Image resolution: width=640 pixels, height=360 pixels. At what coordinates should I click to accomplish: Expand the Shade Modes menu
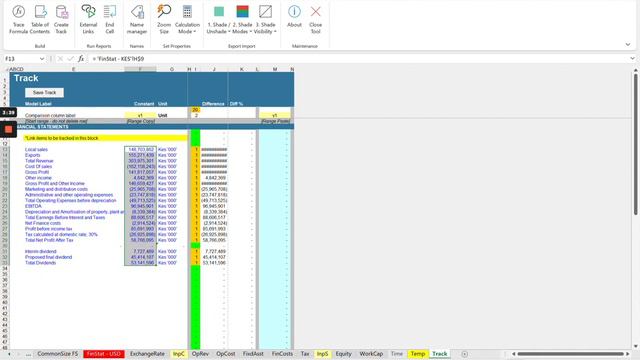[x=242, y=19]
